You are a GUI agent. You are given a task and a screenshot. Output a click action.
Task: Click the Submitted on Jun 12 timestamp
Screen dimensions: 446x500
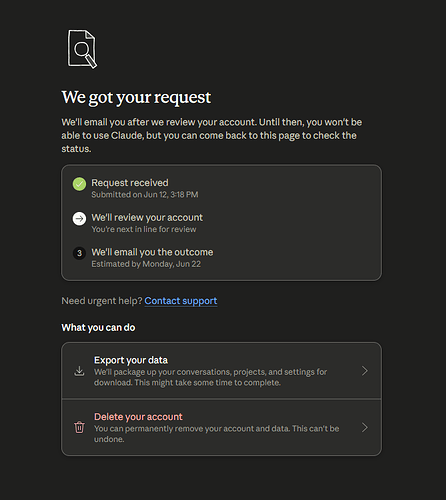coord(145,195)
